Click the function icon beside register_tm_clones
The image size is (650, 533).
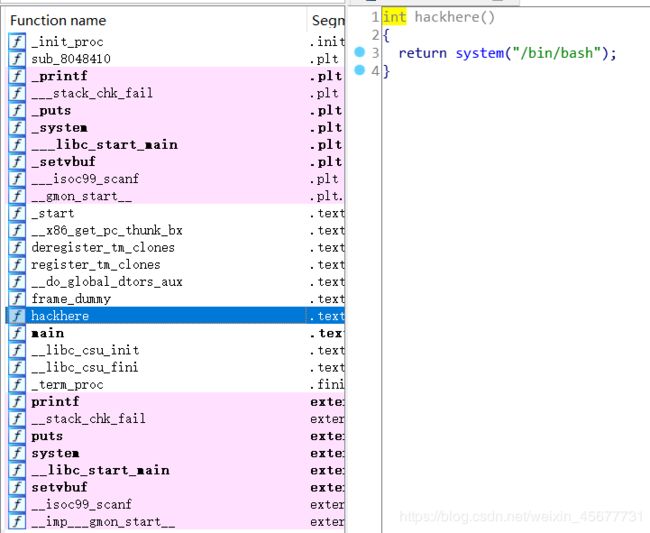point(17,264)
